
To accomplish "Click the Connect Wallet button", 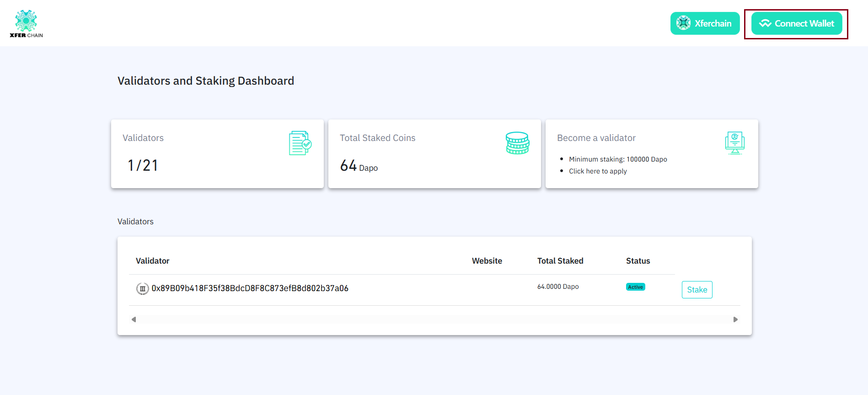I will click(797, 23).
